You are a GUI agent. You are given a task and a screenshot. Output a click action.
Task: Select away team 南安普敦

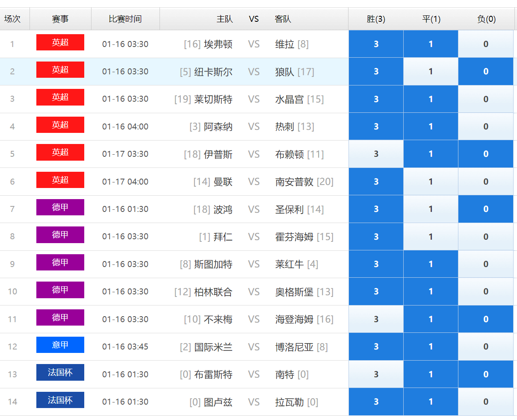pyautogui.click(x=294, y=182)
